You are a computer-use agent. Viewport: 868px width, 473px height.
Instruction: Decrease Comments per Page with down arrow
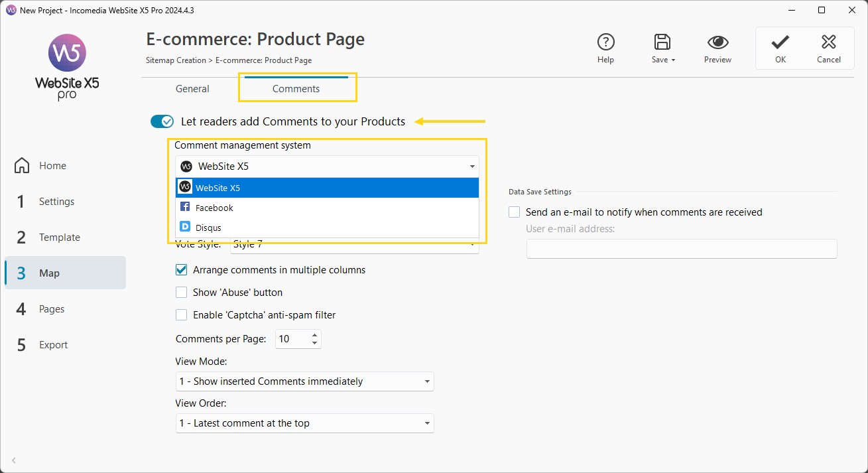pos(315,344)
